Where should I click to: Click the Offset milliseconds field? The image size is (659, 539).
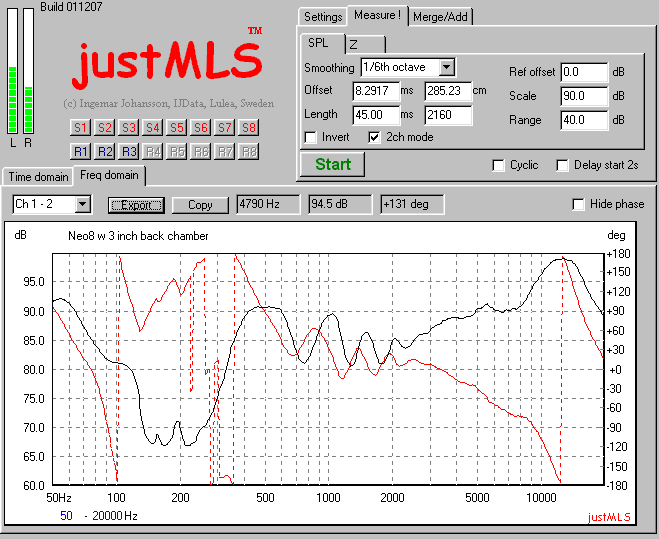376,91
